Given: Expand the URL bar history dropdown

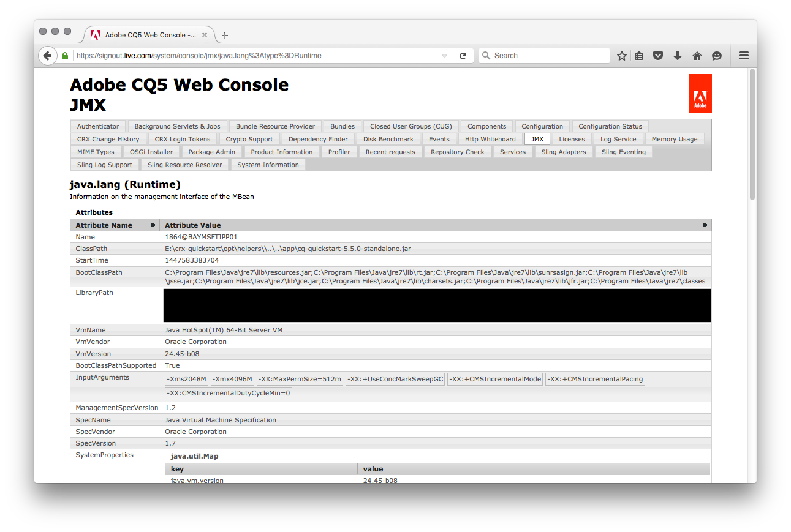Looking at the screenshot, I should point(444,56).
